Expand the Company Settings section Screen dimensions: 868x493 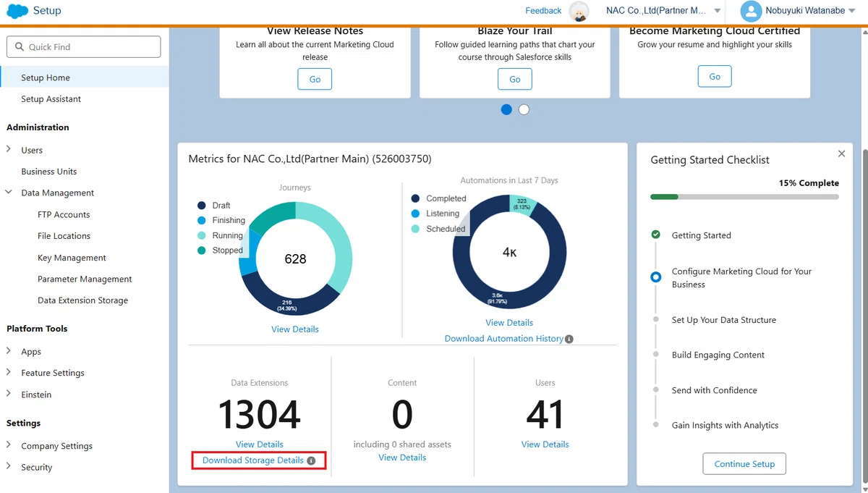coord(9,446)
